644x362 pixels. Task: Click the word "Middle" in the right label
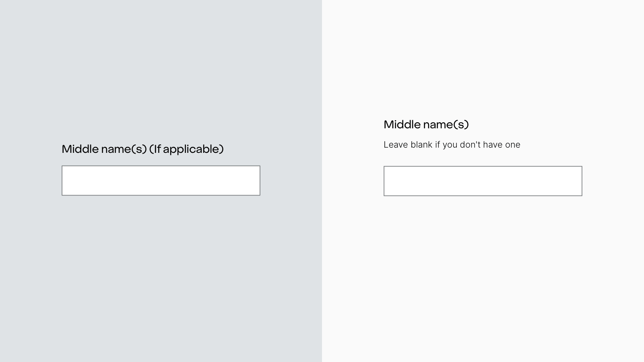coord(402,125)
